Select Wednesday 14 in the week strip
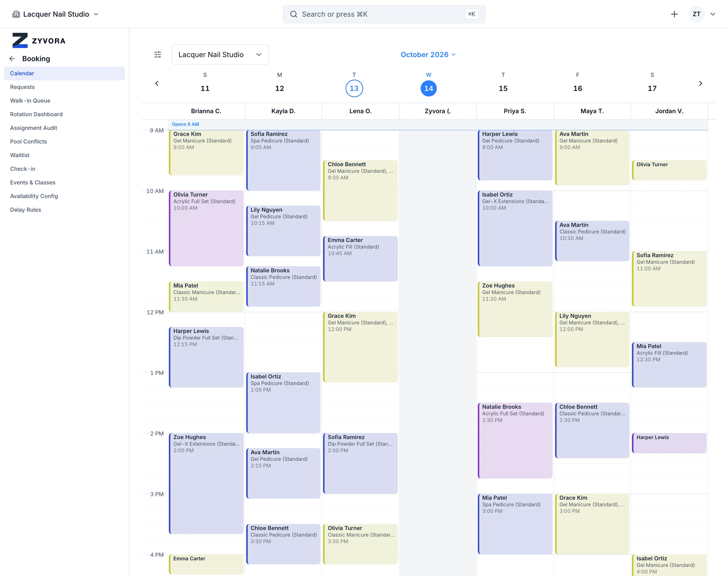Viewport: 728px width, 576px height. (428, 88)
